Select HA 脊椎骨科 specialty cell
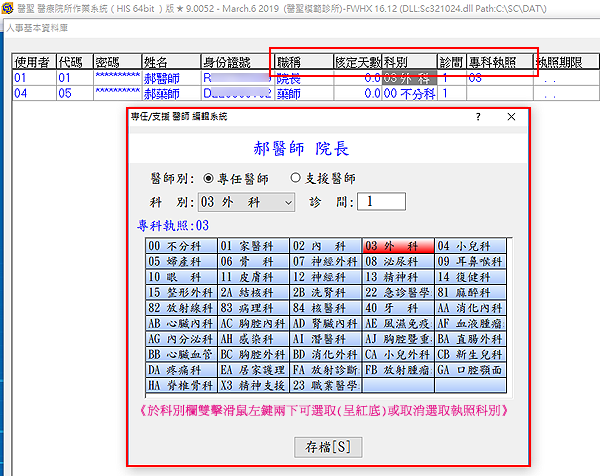This screenshot has width=600, height=476. coord(180,385)
